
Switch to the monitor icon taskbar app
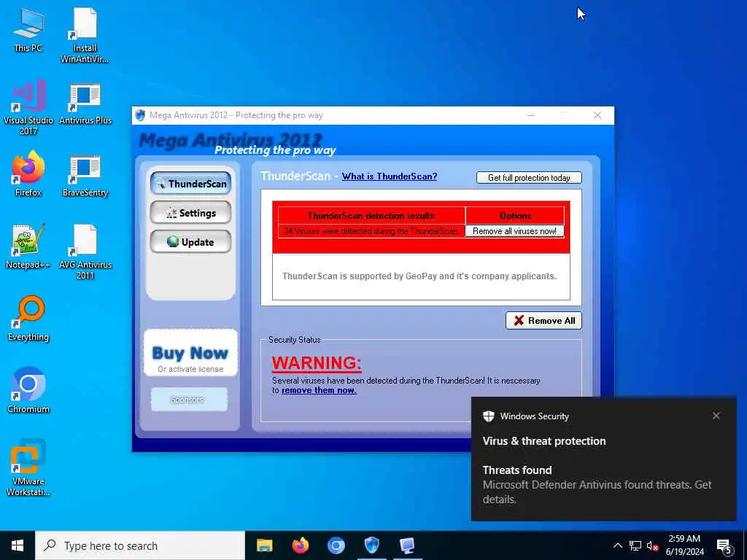pos(407,545)
